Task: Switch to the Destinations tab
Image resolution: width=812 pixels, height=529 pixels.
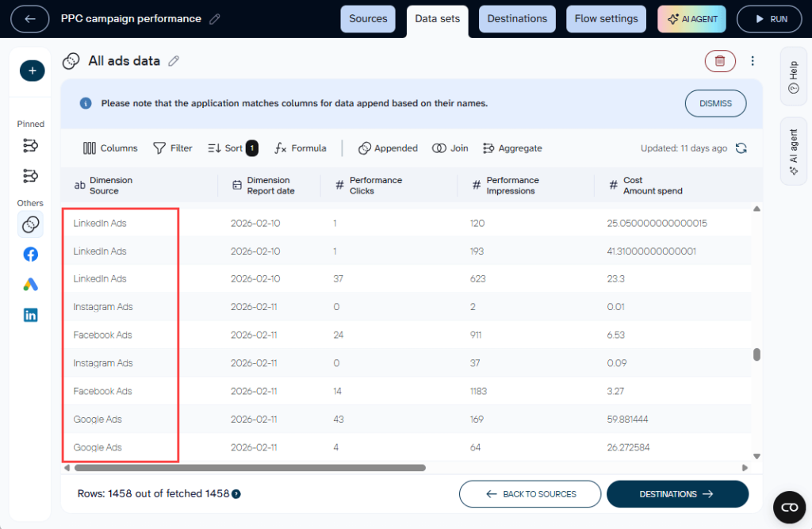Action: coord(517,19)
